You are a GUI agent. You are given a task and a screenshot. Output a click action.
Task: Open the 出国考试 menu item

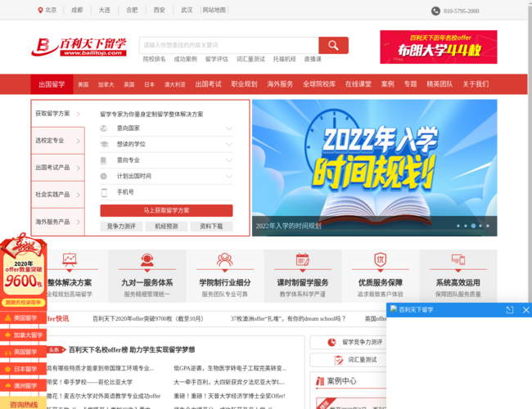209,84
